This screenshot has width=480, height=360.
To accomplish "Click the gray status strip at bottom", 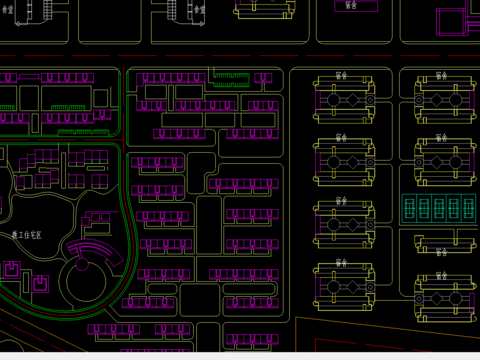I will click(240, 356).
